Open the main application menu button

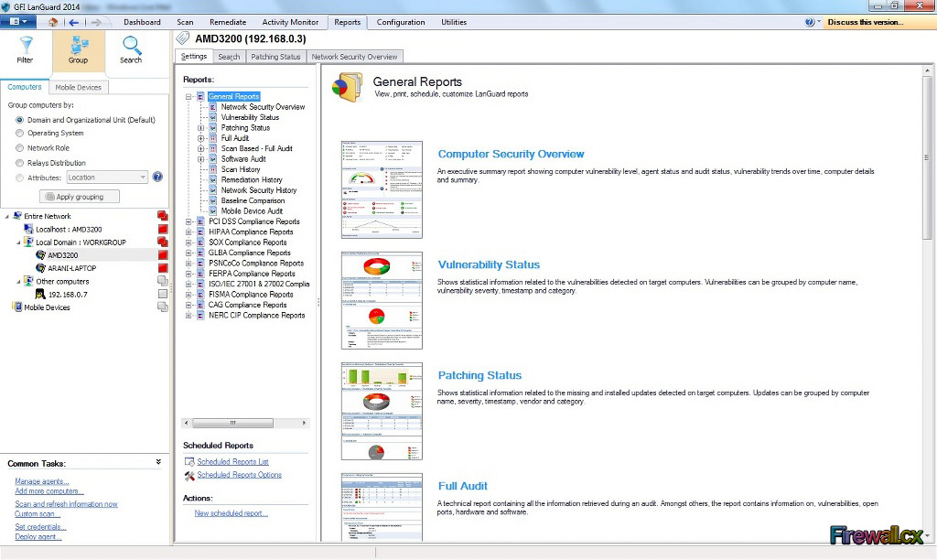pyautogui.click(x=18, y=22)
